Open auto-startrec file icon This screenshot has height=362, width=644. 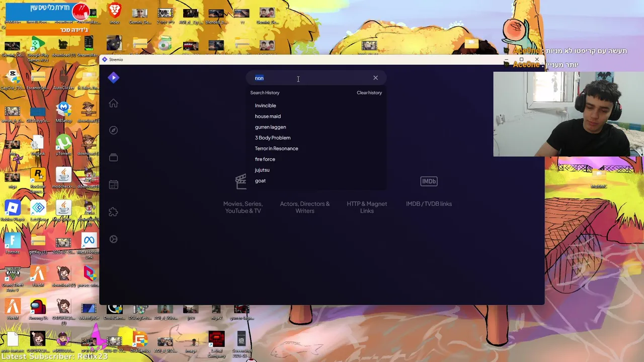click(x=13, y=342)
